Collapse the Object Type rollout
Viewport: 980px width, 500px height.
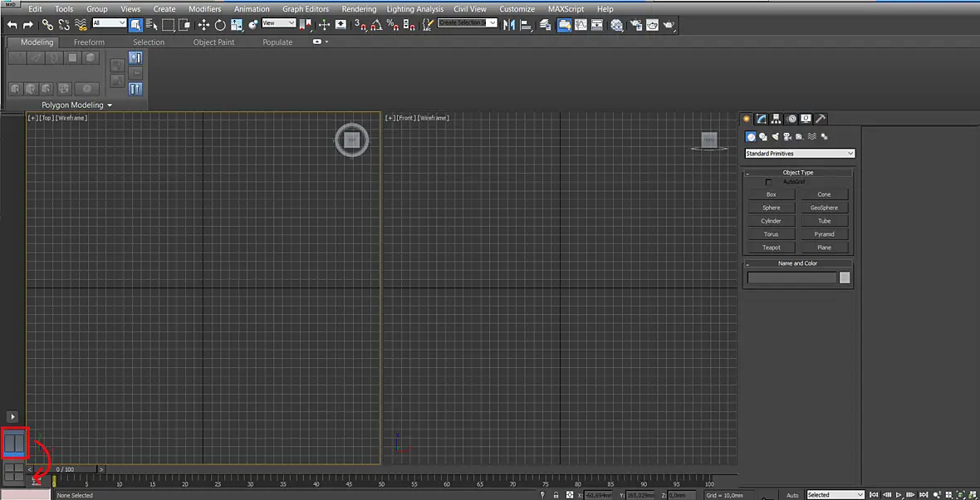[797, 173]
